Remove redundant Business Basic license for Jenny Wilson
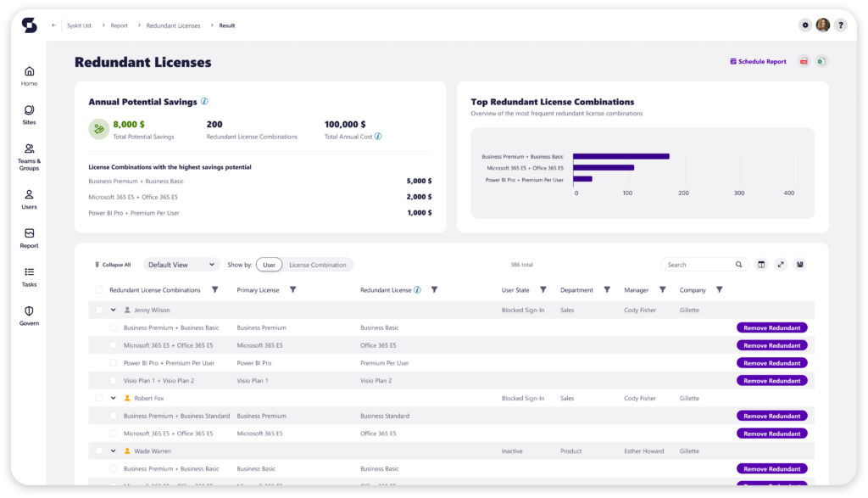 click(x=771, y=327)
